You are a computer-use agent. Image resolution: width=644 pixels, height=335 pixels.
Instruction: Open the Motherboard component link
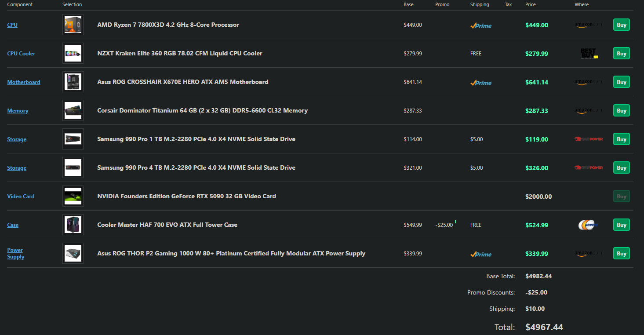(24, 82)
